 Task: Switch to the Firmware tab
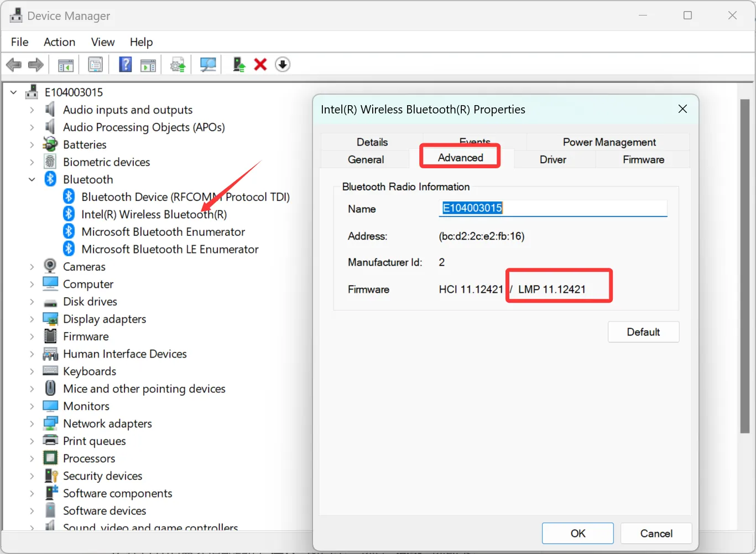[643, 159]
